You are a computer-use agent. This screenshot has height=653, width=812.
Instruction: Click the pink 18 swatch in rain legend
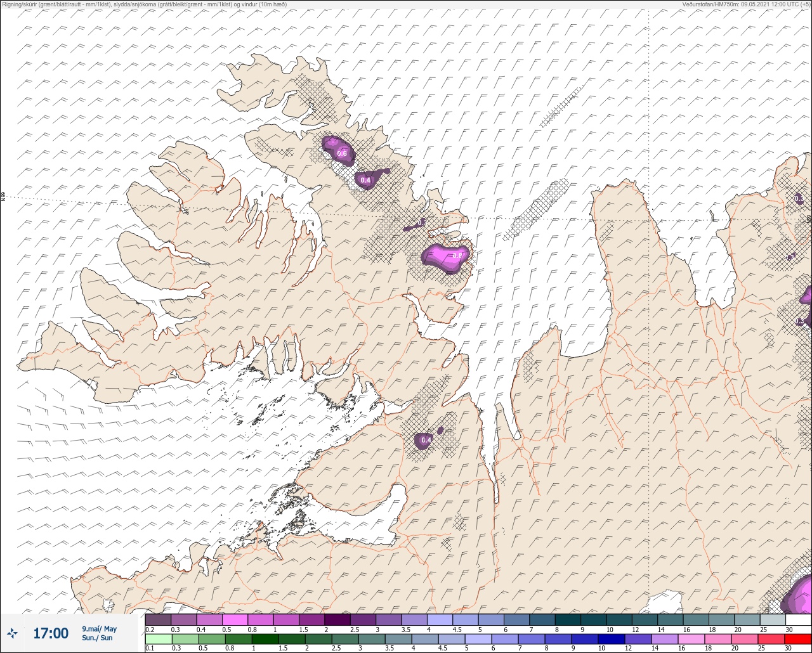718,639
